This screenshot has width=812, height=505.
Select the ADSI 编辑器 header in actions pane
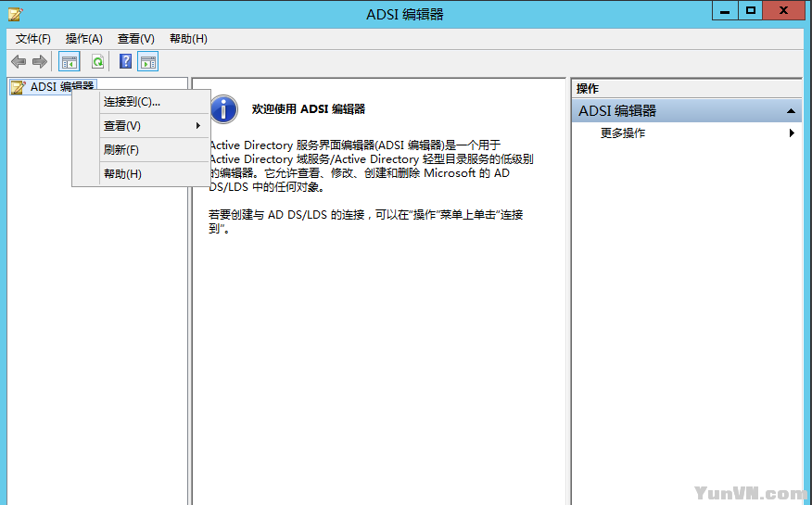click(x=687, y=110)
